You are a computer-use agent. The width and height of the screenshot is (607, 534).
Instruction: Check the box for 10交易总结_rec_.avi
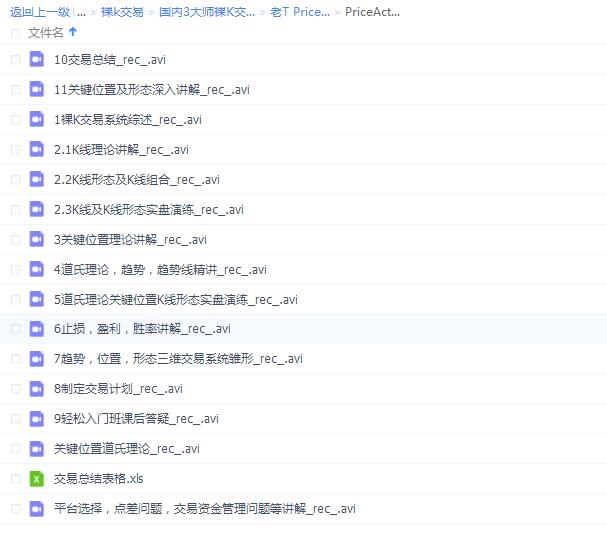[15, 60]
